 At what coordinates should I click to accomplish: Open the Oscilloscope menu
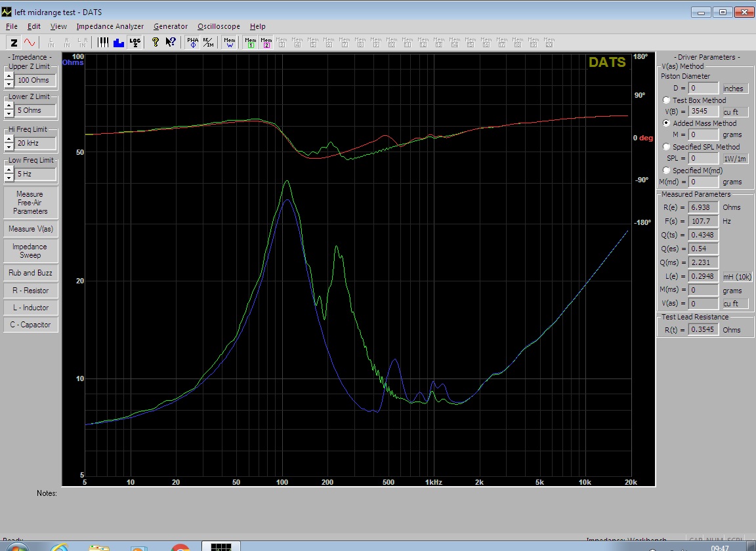pos(219,26)
